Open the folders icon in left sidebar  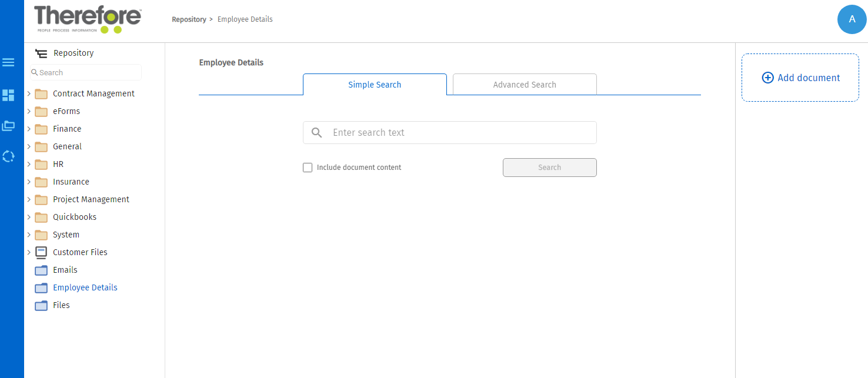(x=8, y=126)
